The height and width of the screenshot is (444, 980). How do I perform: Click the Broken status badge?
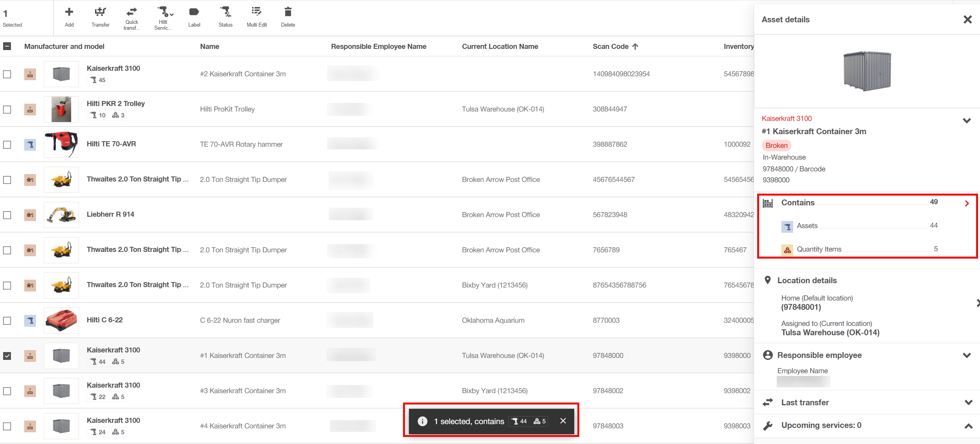(776, 146)
